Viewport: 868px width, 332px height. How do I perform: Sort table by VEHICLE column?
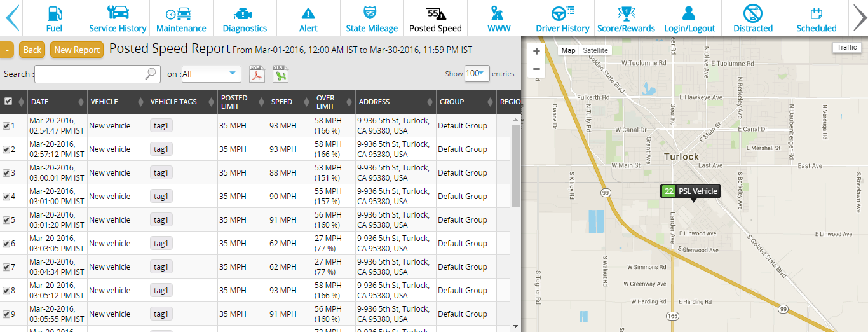pyautogui.click(x=117, y=102)
